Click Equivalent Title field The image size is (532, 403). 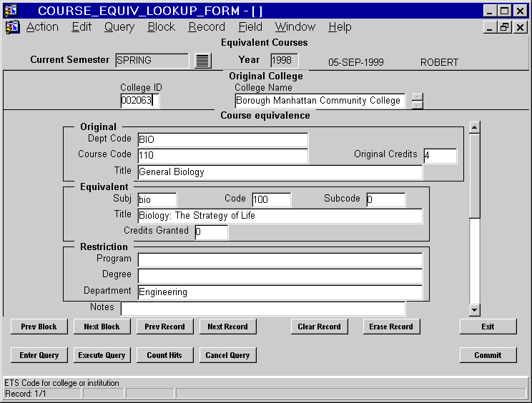coord(280,216)
